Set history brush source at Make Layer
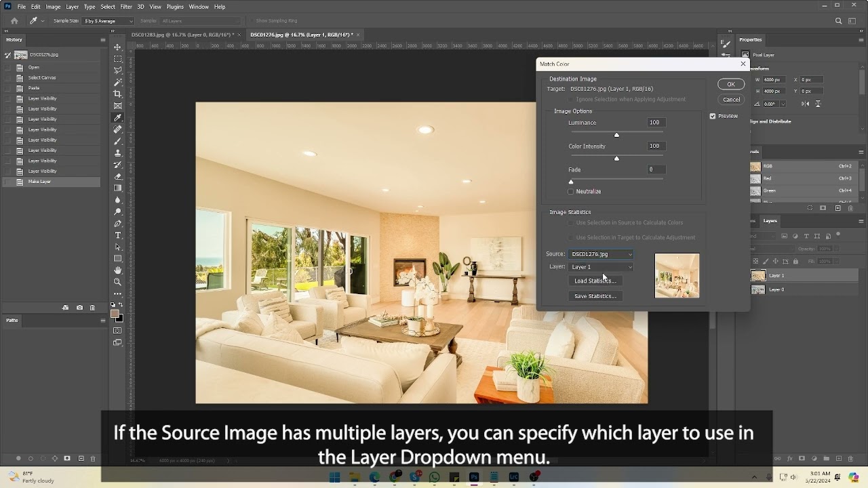The width and height of the screenshot is (868, 488). click(7, 182)
